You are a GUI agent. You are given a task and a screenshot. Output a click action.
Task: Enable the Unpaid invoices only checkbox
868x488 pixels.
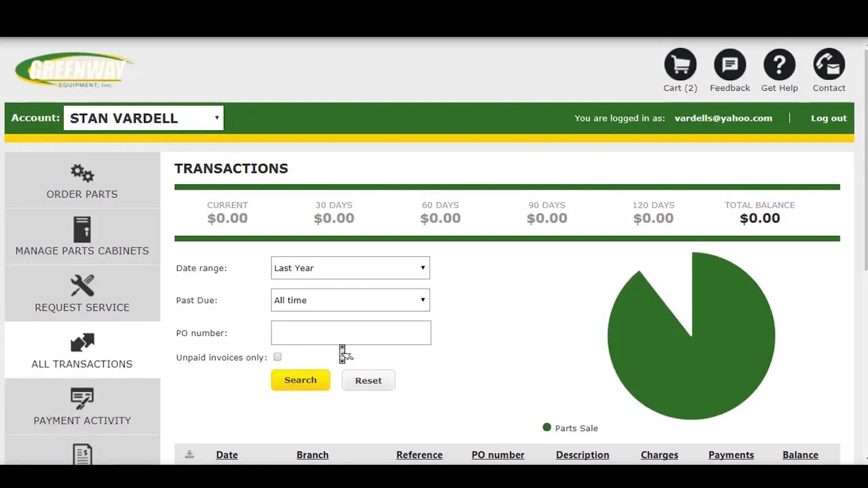coord(277,357)
